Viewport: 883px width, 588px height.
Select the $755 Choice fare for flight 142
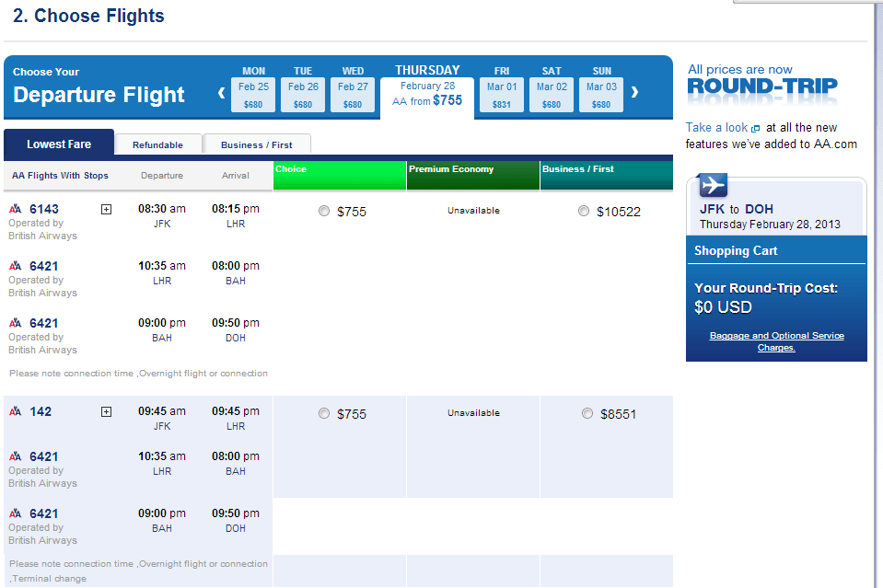pyautogui.click(x=324, y=413)
